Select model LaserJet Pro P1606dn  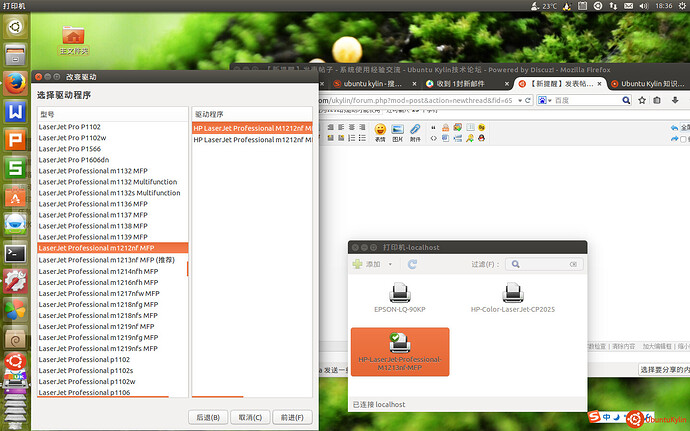pyautogui.click(x=113, y=160)
